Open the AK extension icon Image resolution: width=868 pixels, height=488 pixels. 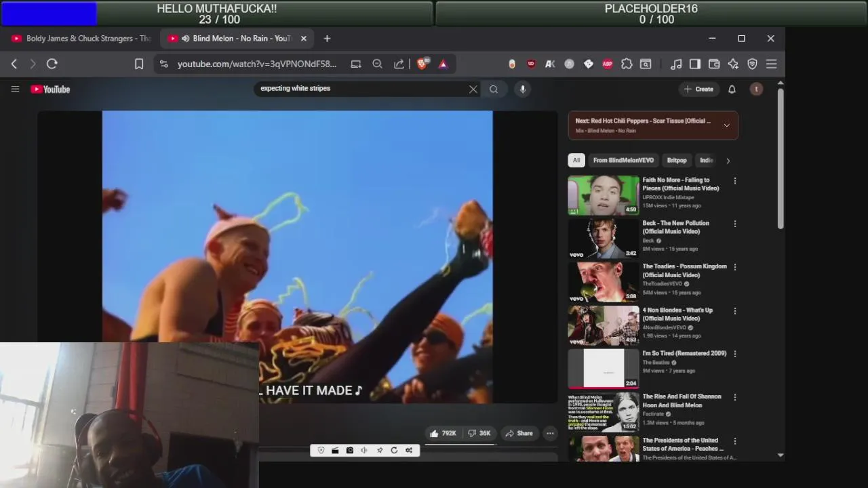[550, 64]
